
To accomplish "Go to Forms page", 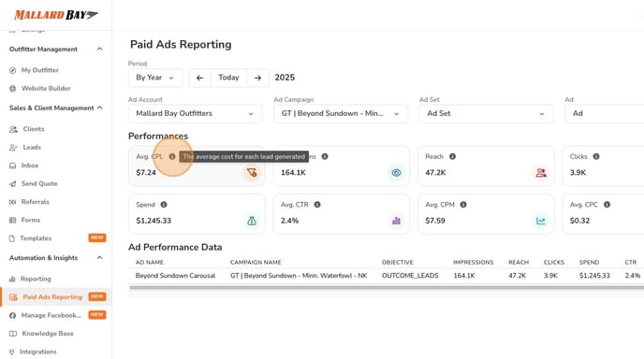I will tap(31, 221).
